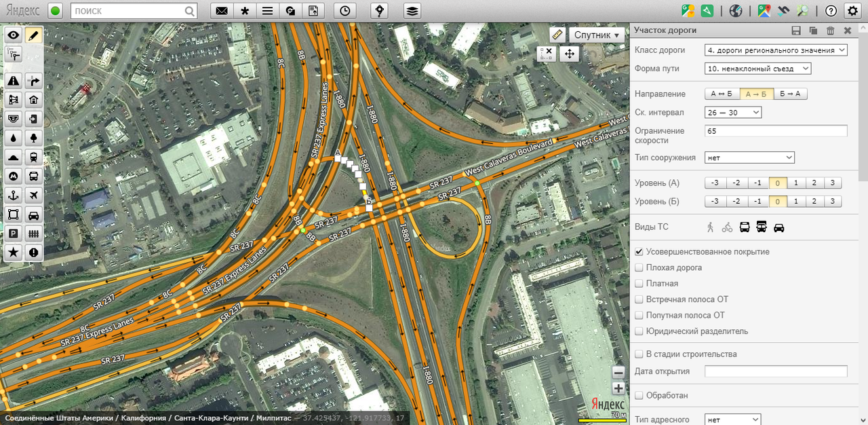
Task: Set direction to А ↔ Б
Action: coord(722,94)
